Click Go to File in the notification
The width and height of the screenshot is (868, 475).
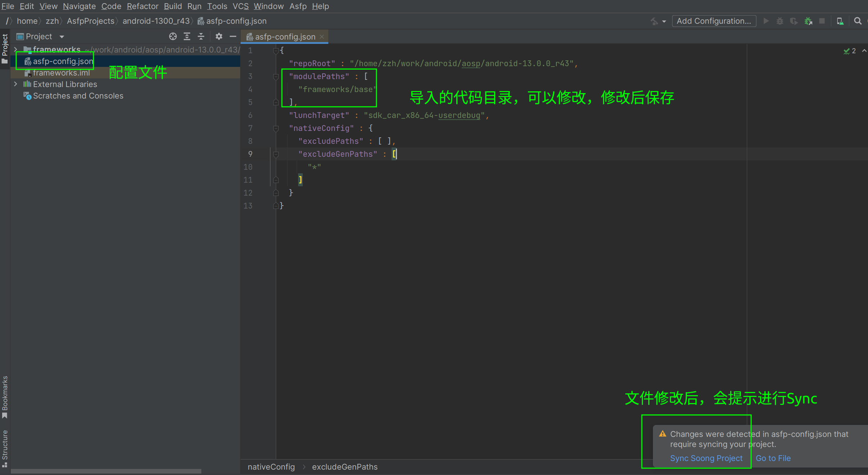[773, 458]
